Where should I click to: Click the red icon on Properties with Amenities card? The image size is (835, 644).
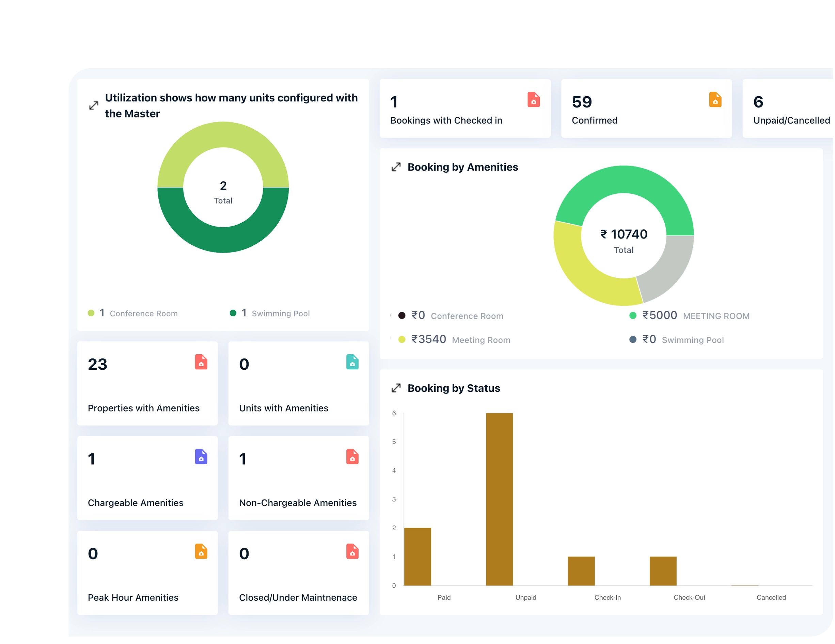201,362
